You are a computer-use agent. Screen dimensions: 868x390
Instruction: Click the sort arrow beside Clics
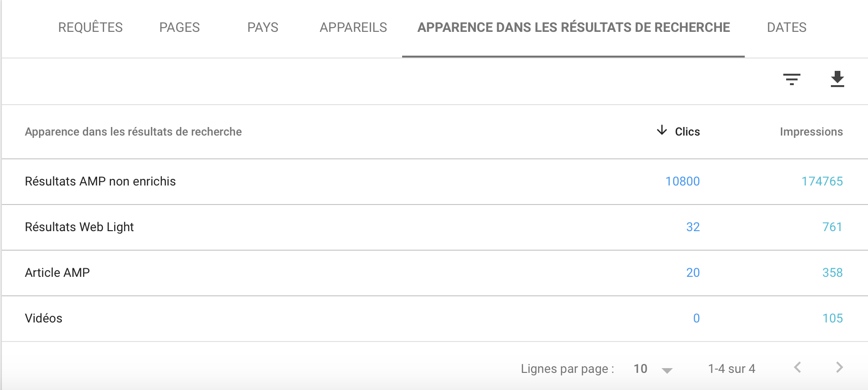[x=661, y=130]
